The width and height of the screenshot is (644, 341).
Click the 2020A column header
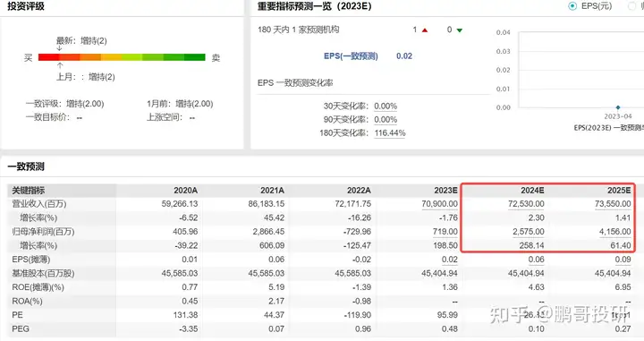186,191
